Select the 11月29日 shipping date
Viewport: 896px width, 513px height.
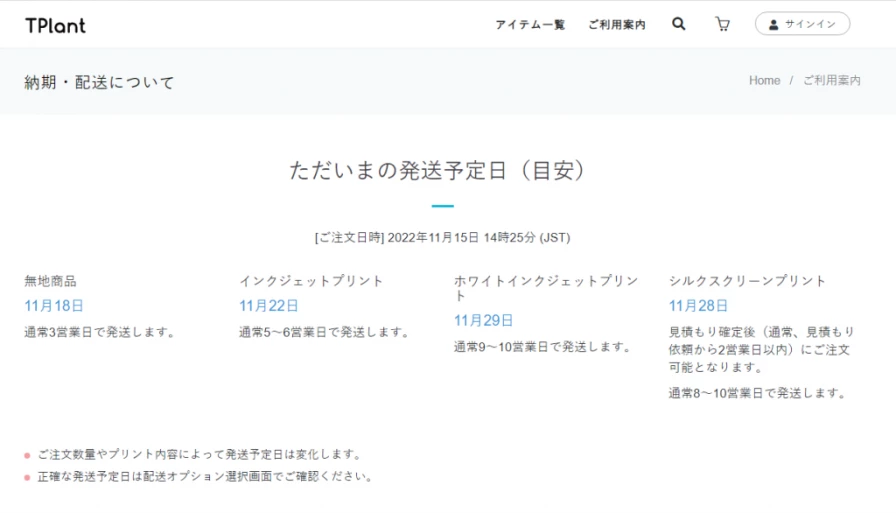(484, 320)
